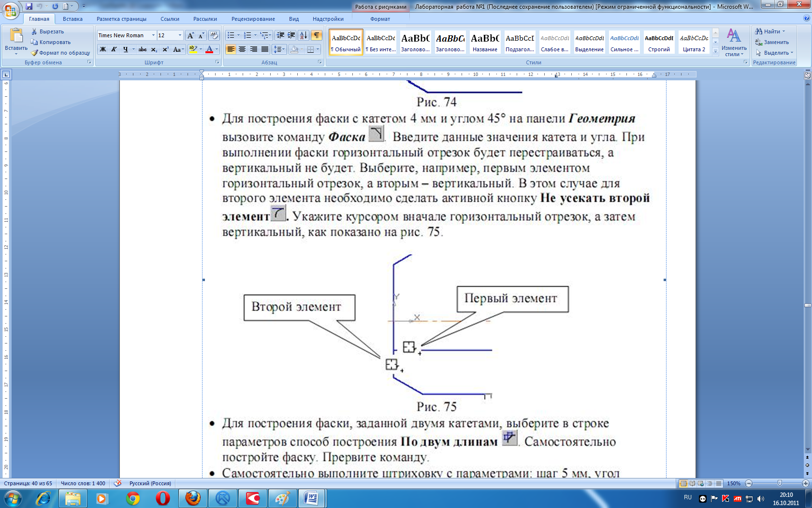Open the Формат picture tools tab
Viewport: 812px width, 508px height.
(380, 19)
